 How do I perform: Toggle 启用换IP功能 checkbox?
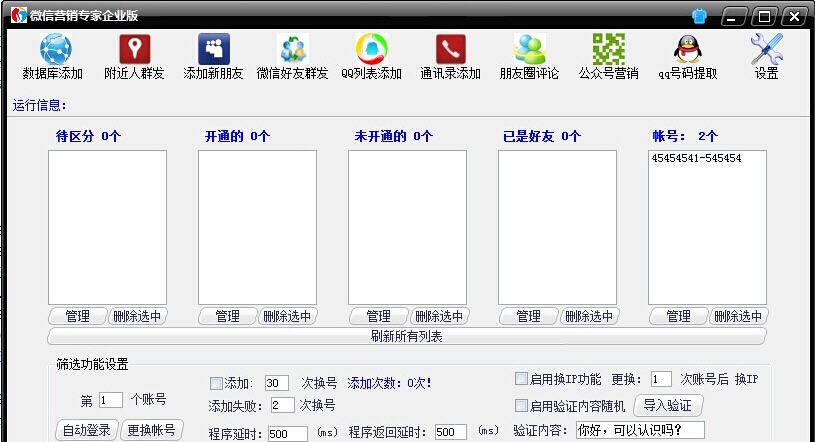click(521, 379)
